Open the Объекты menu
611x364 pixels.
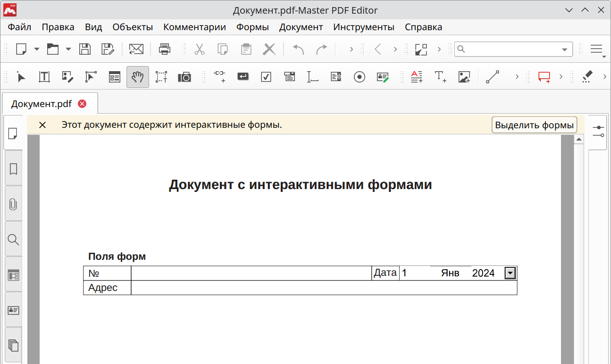click(133, 27)
